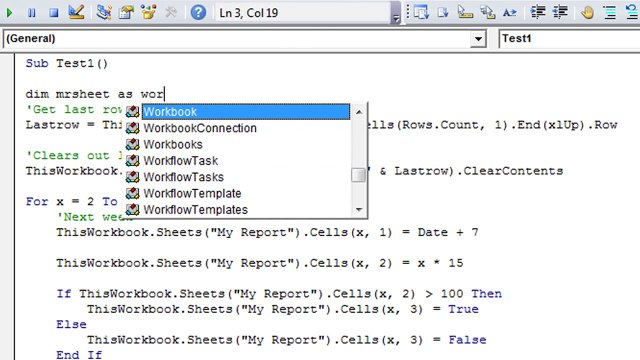Viewport: 640px width, 360px height.
Task: Click the line ending '= False'
Action: 287,340
